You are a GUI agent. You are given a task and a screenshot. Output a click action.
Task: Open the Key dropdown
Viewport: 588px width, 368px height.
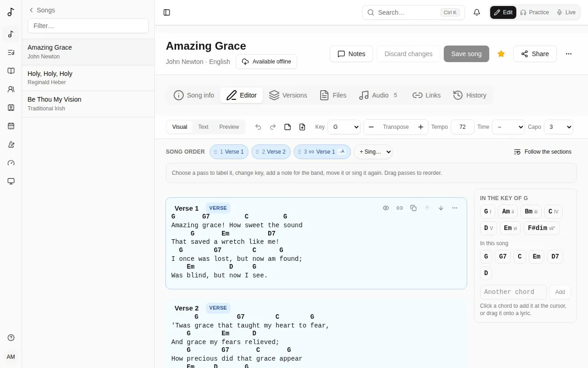344,127
